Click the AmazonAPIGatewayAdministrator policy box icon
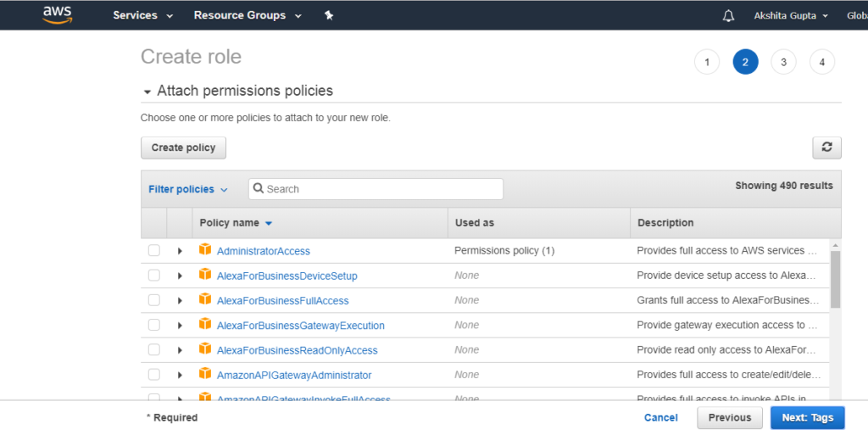The width and height of the screenshot is (868, 435). pyautogui.click(x=205, y=374)
